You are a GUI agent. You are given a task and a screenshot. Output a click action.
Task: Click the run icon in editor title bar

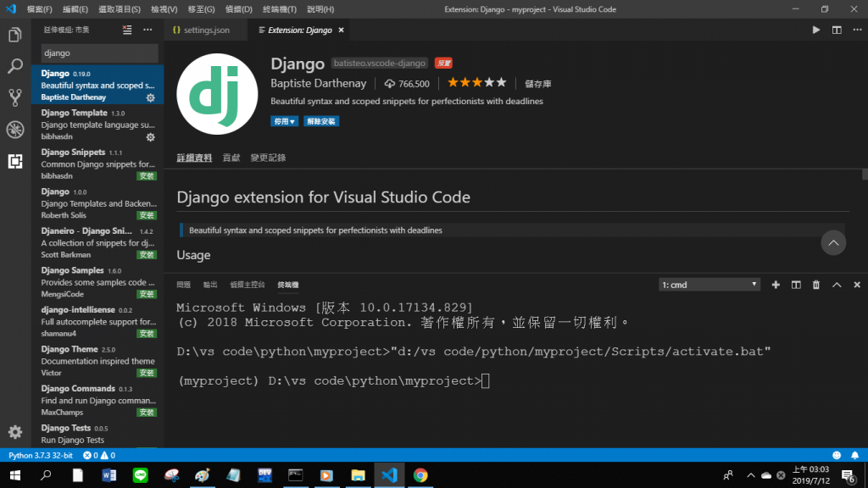click(x=816, y=30)
